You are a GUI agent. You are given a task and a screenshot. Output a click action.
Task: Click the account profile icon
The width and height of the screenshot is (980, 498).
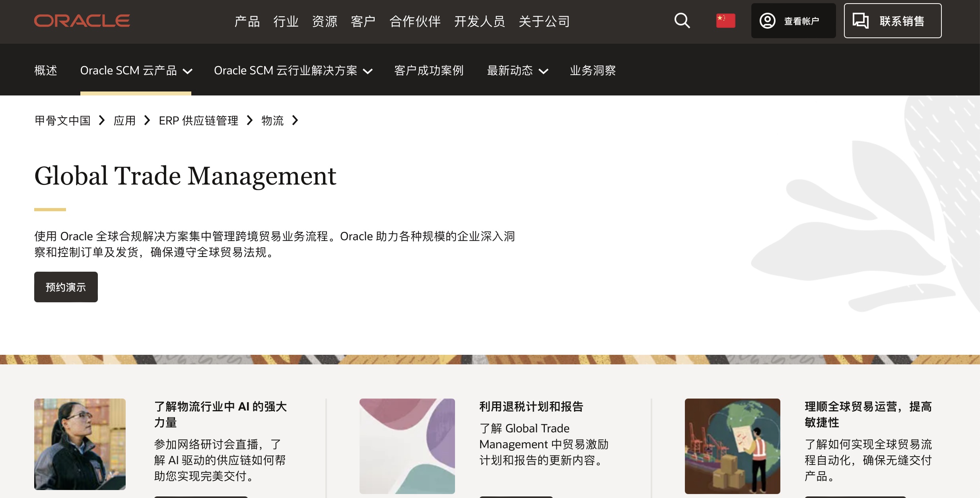click(767, 21)
